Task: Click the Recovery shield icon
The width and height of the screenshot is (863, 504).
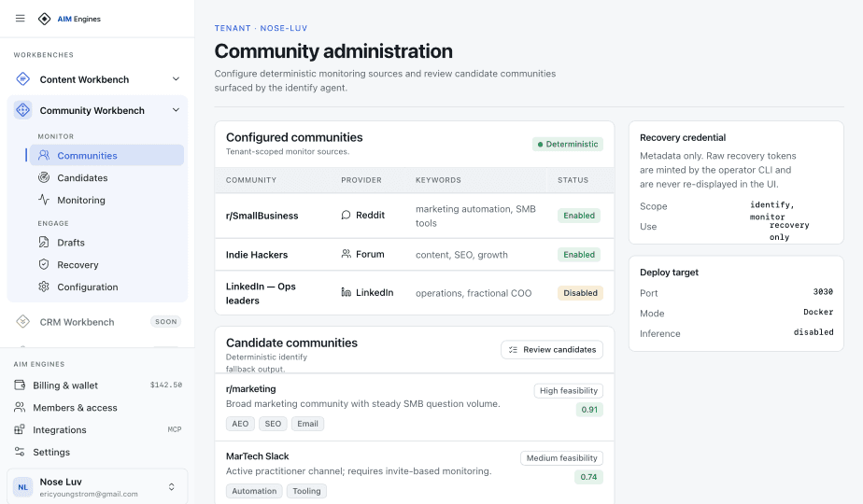Action: coord(44,264)
